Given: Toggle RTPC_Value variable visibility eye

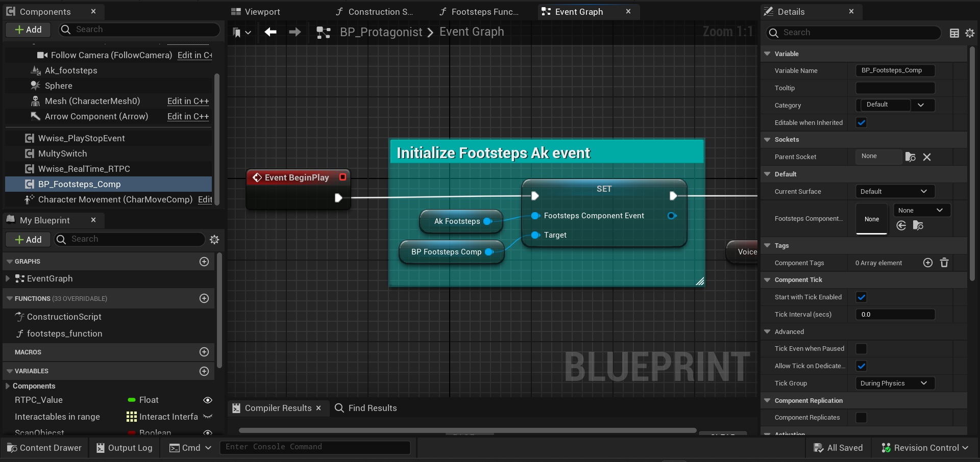Looking at the screenshot, I should click(208, 400).
